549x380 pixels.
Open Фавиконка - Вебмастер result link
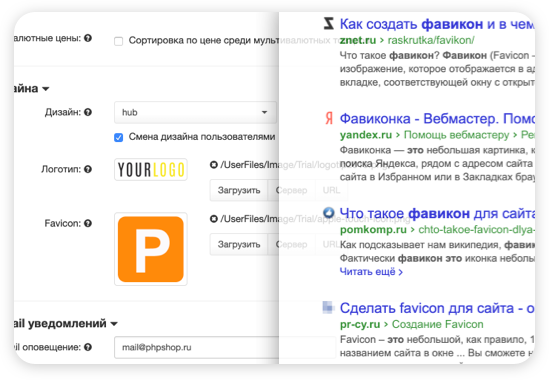[x=437, y=119]
